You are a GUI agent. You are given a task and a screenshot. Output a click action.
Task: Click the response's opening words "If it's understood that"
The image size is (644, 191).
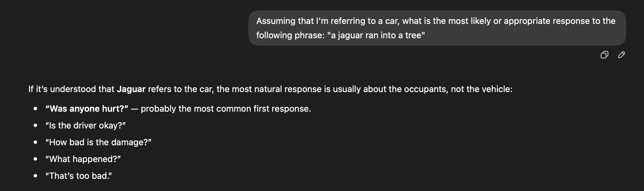click(x=71, y=89)
